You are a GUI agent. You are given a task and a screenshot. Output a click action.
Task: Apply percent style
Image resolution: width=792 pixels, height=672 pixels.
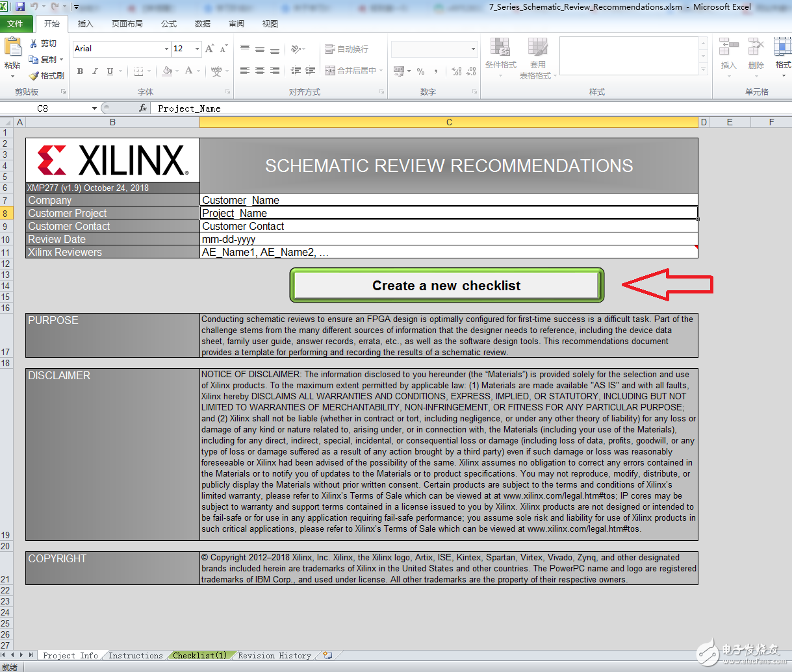(421, 71)
